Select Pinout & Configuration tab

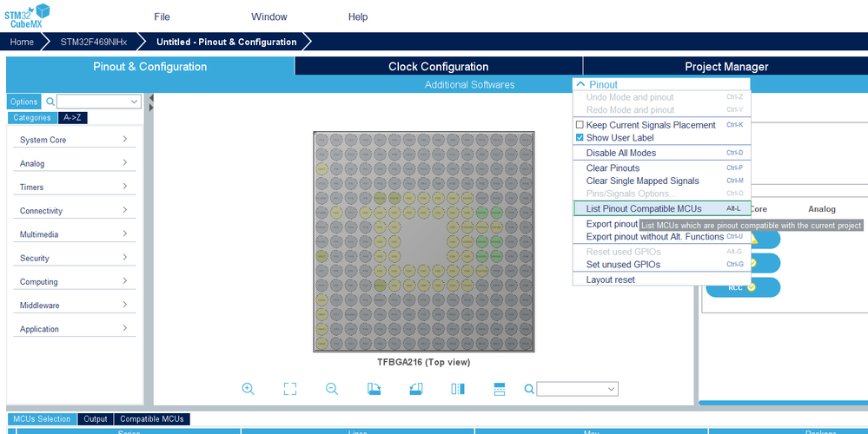point(150,66)
